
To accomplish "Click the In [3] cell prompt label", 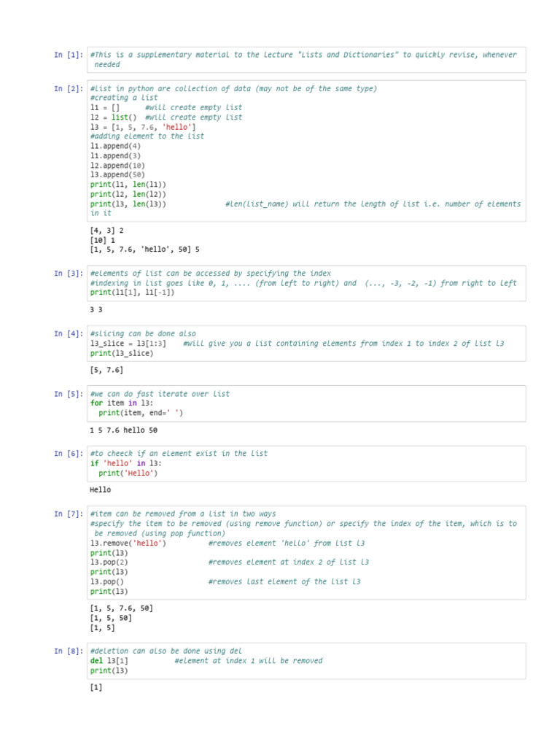I will click(69, 274).
